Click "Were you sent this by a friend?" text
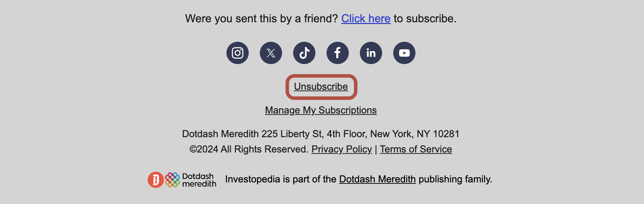 tap(261, 18)
